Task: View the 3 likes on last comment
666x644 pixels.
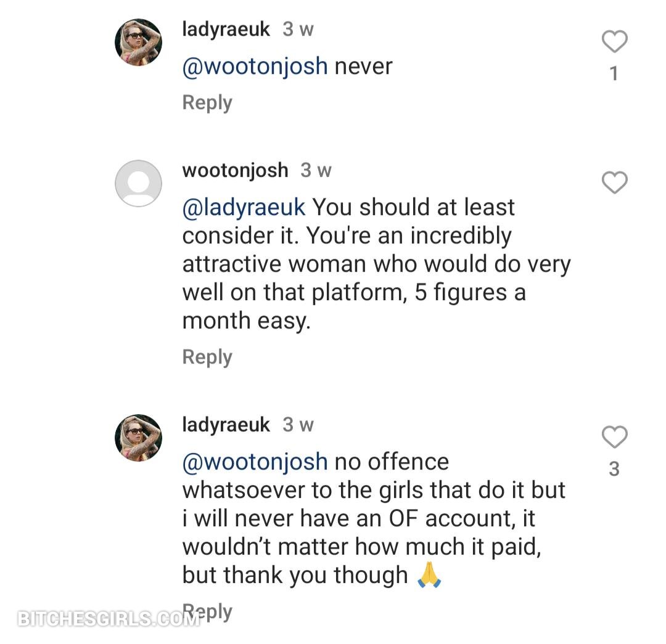Action: click(x=614, y=470)
